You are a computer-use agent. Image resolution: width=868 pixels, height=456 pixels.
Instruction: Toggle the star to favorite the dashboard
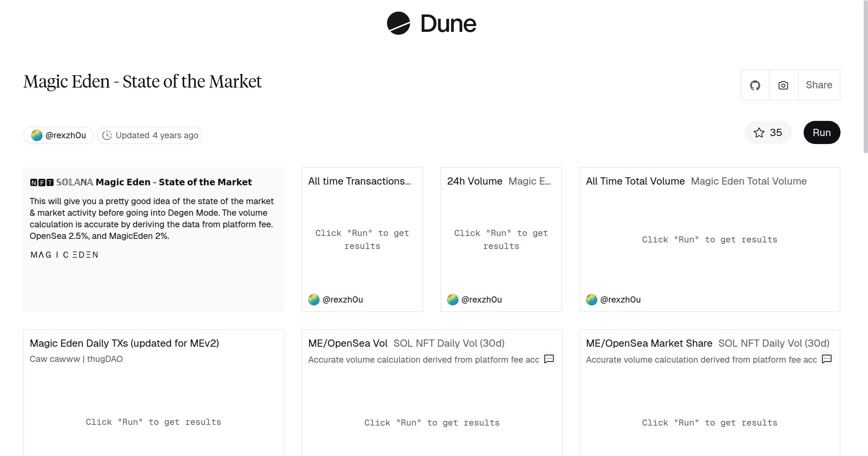click(759, 133)
